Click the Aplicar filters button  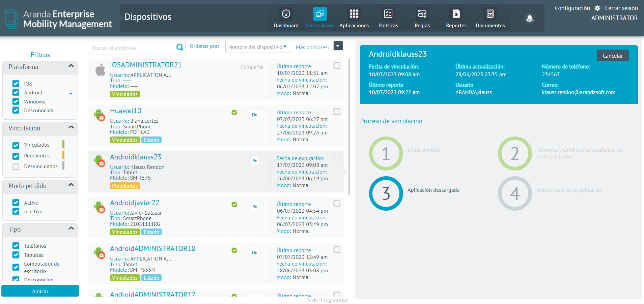(40, 291)
